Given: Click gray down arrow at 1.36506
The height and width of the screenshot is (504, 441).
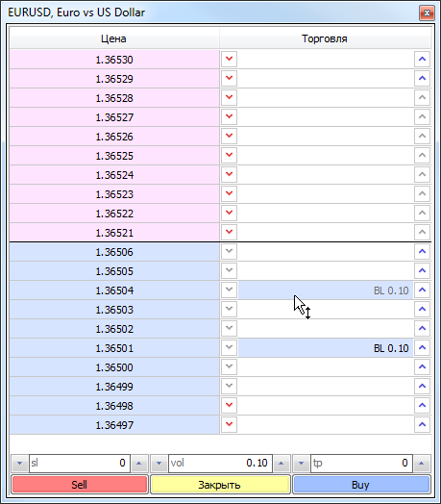Looking at the screenshot, I should pyautogui.click(x=229, y=251).
